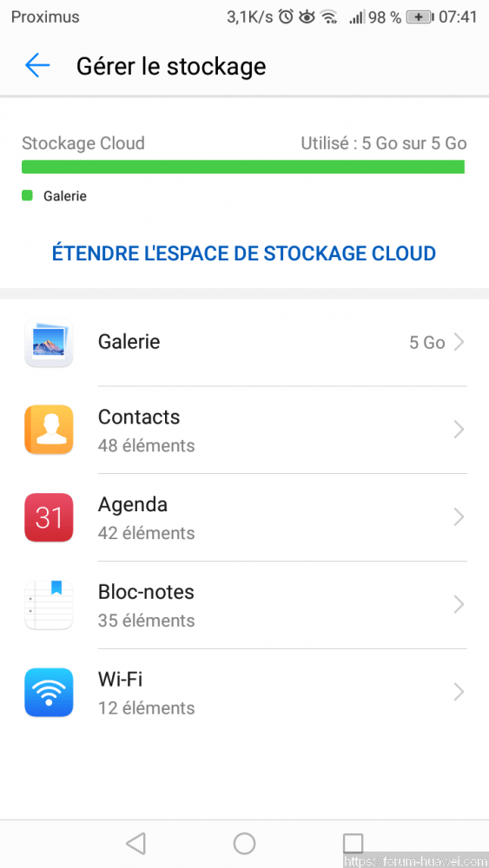Expand the Contacts row chevron

click(x=459, y=431)
